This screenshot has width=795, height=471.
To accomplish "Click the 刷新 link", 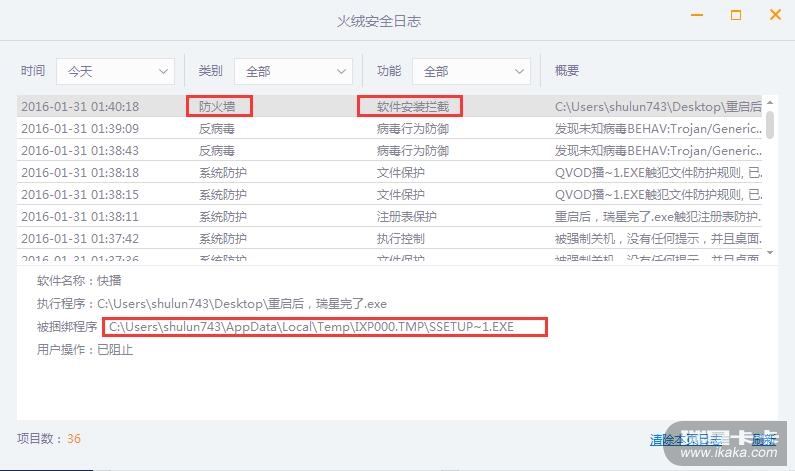I will (764, 440).
